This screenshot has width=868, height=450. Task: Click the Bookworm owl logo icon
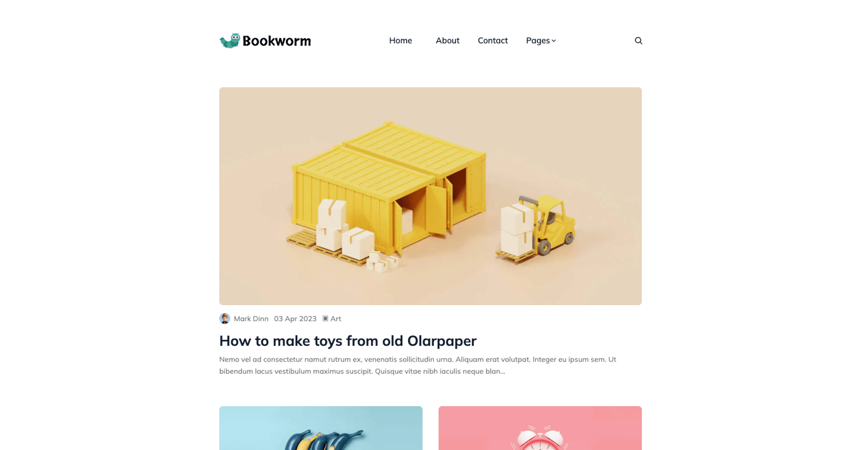click(230, 41)
